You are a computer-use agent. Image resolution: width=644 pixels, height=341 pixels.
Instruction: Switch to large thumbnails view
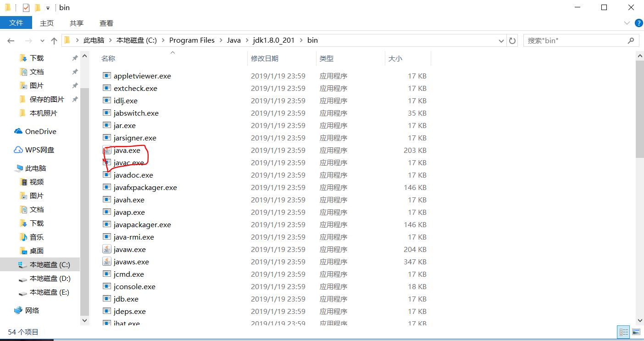(x=636, y=331)
